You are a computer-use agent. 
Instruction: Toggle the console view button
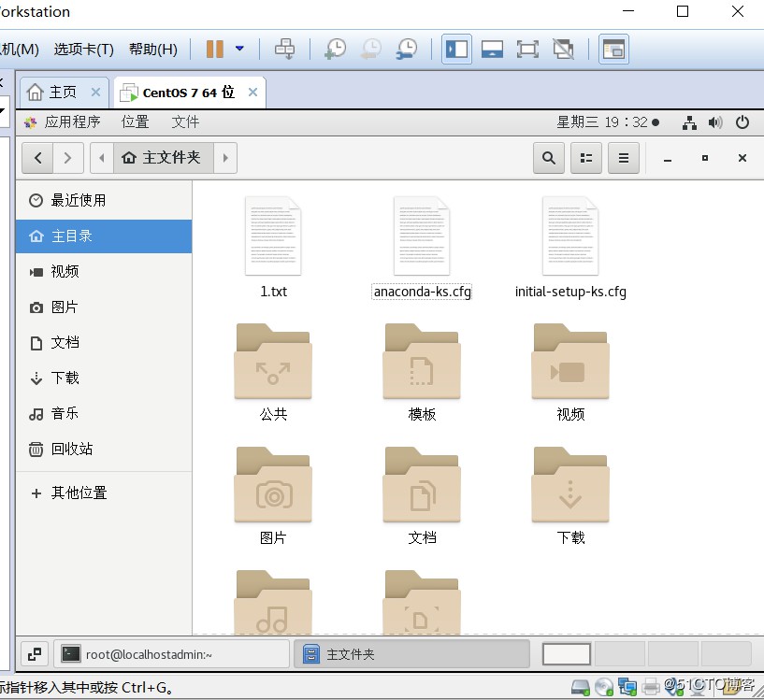tap(613, 49)
